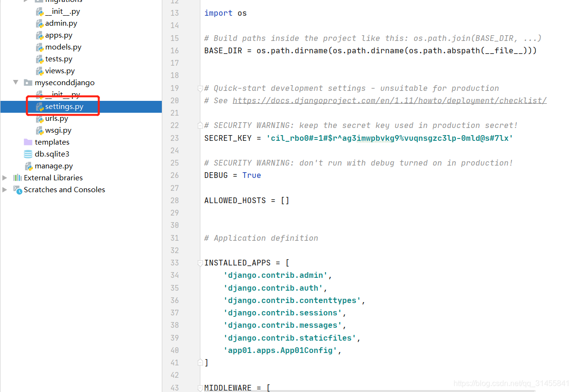The width and height of the screenshot is (573, 392).
Task: Click the '# Application definition' comment
Action: pyautogui.click(x=261, y=238)
